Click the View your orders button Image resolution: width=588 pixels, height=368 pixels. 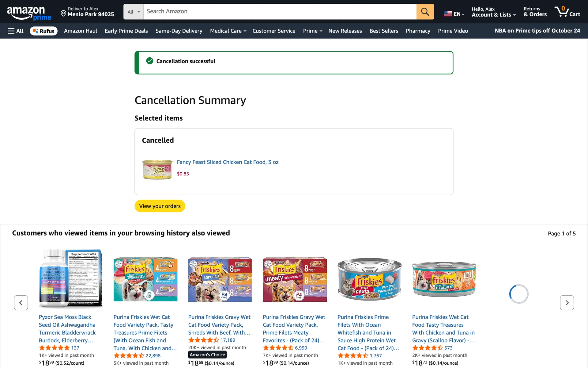[160, 206]
